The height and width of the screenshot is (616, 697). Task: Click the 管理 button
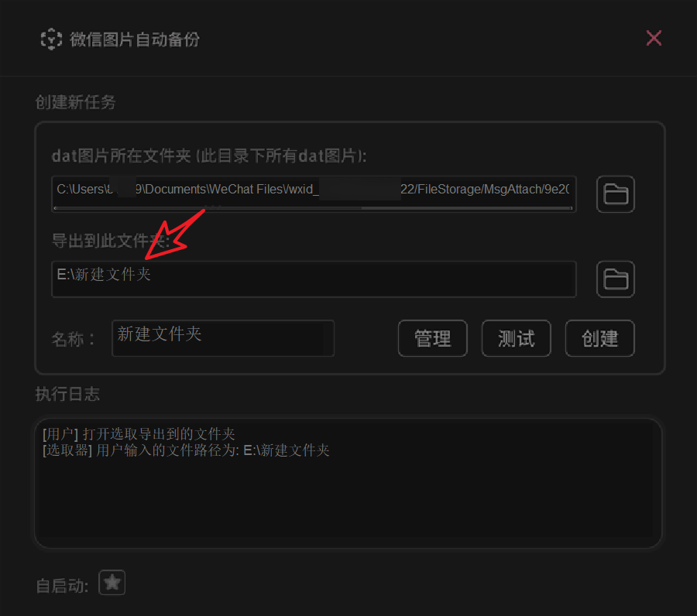click(432, 338)
